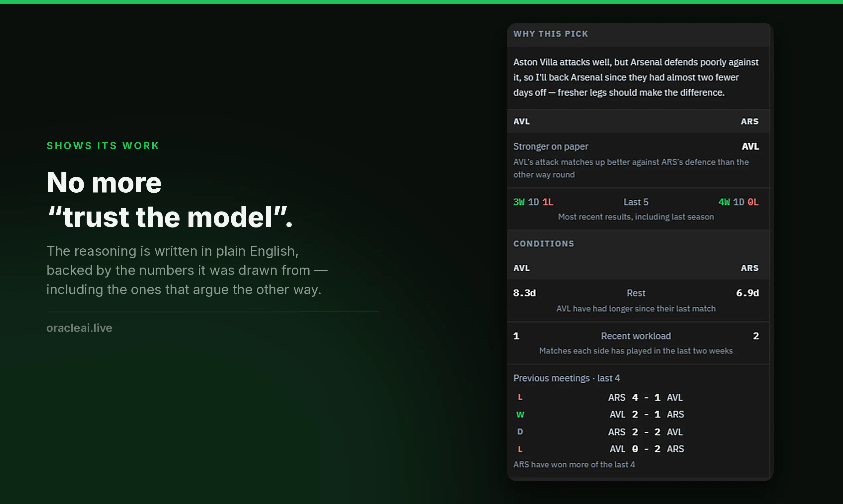Click the paragraph starting 'The reasoning is written'
Viewport: 843px width, 504px height.
click(x=187, y=270)
